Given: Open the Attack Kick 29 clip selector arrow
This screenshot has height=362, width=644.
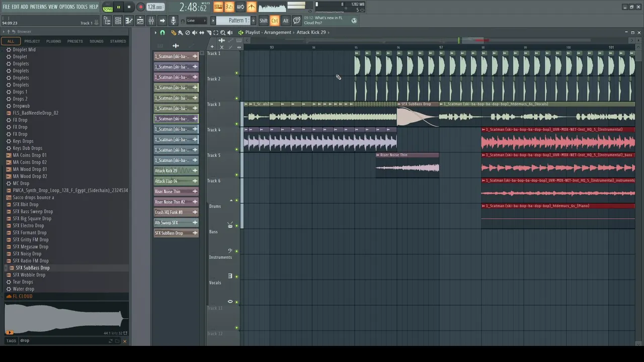Looking at the screenshot, I should coord(328,32).
